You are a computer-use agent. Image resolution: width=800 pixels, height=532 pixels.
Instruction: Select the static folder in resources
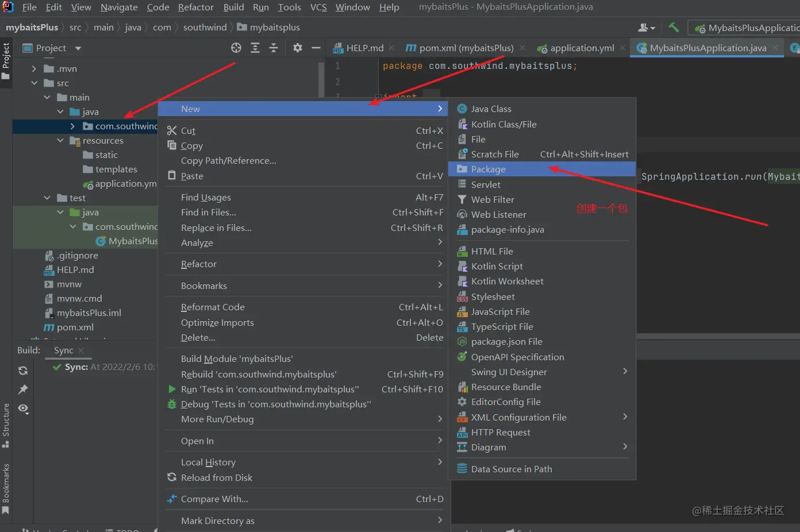coord(106,155)
